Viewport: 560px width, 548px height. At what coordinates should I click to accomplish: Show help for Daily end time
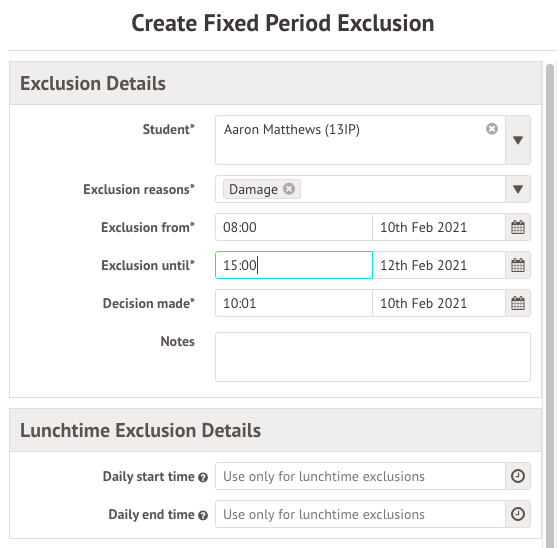pyautogui.click(x=203, y=516)
